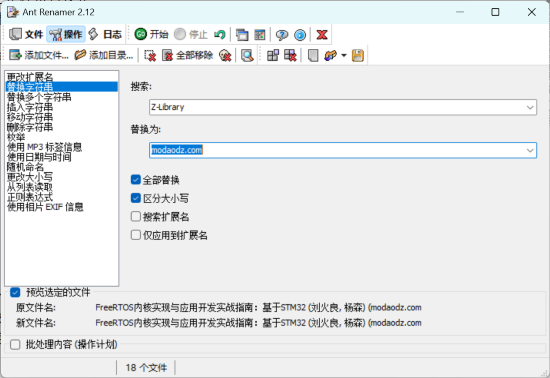Enable the 仅应用到扩展名 checkbox

tap(136, 235)
